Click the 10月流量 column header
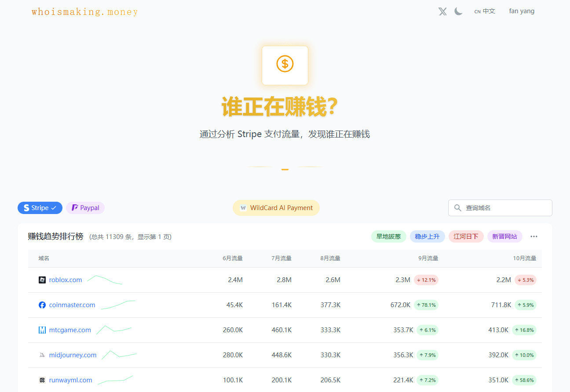 [525, 258]
